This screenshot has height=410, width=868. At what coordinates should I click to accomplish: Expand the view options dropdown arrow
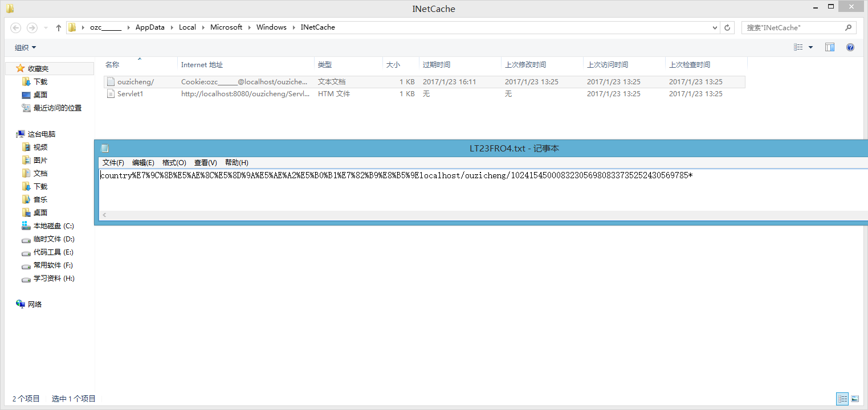point(811,47)
